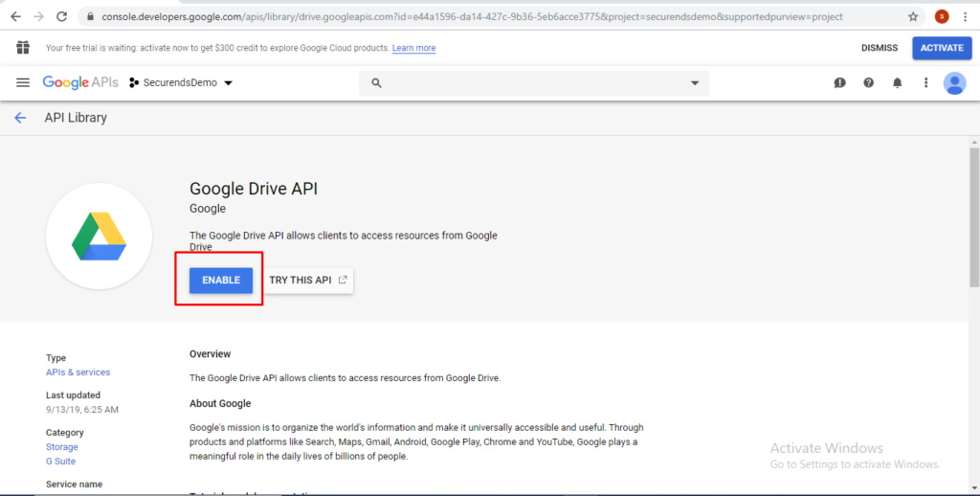Reload the page
The width and height of the screenshot is (980, 496).
coord(61,17)
